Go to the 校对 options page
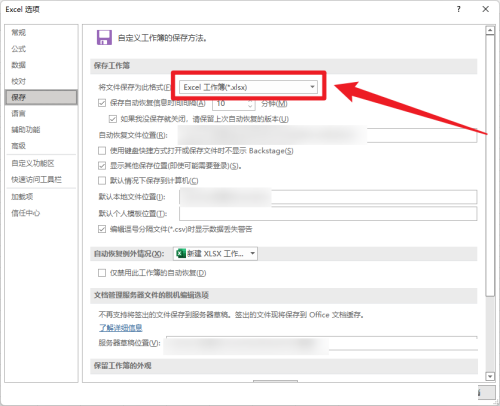Viewport: 500px width, 406px height. point(19,81)
